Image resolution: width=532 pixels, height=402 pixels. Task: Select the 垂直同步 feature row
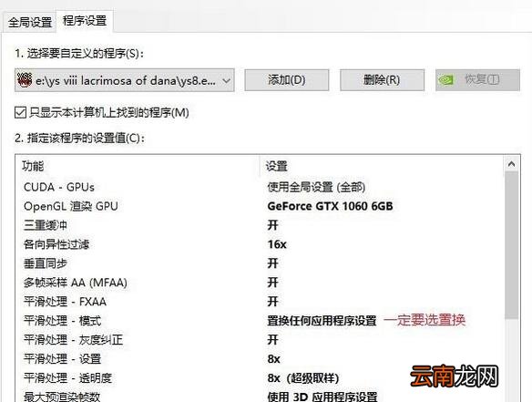point(260,263)
